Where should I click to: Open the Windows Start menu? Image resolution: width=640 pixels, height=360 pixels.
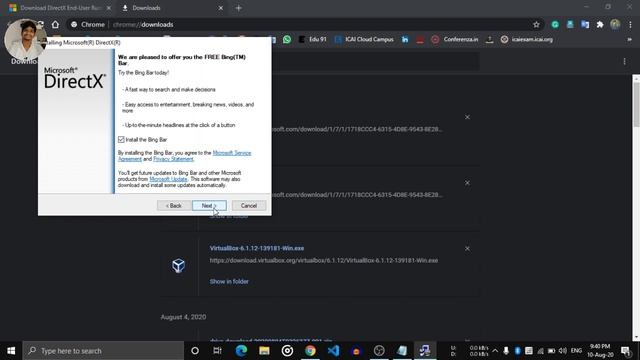click(11, 351)
